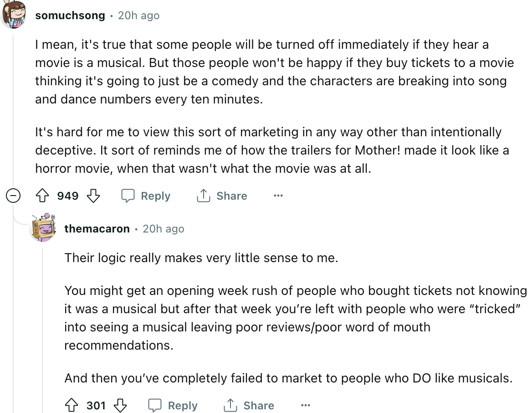Collapse the somuchsong comment thread
The height and width of the screenshot is (413, 532).
[13, 196]
